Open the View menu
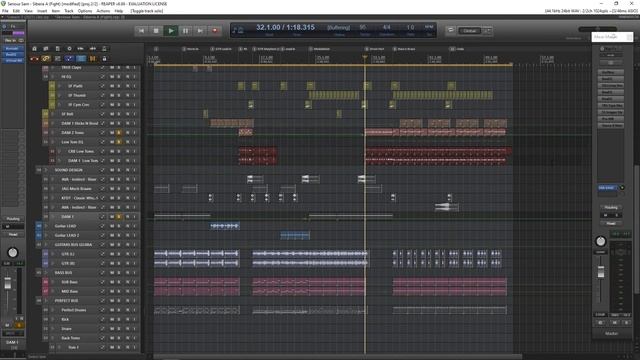 pyautogui.click(x=28, y=11)
